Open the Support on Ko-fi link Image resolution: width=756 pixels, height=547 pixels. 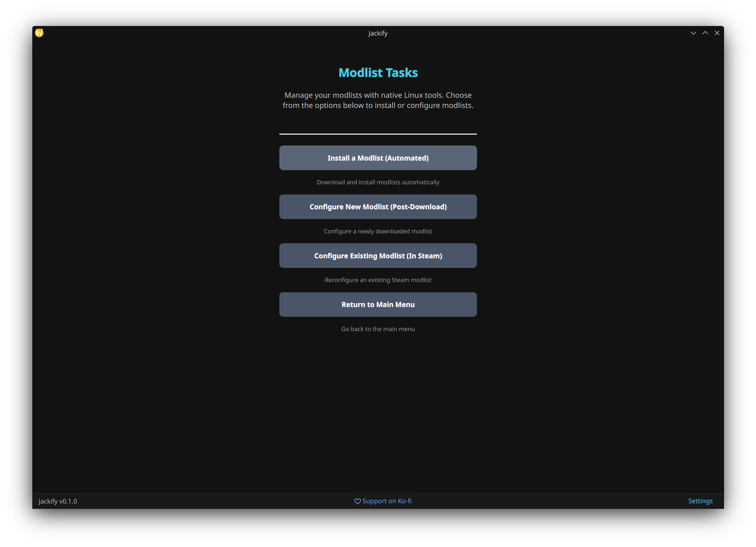pos(387,501)
